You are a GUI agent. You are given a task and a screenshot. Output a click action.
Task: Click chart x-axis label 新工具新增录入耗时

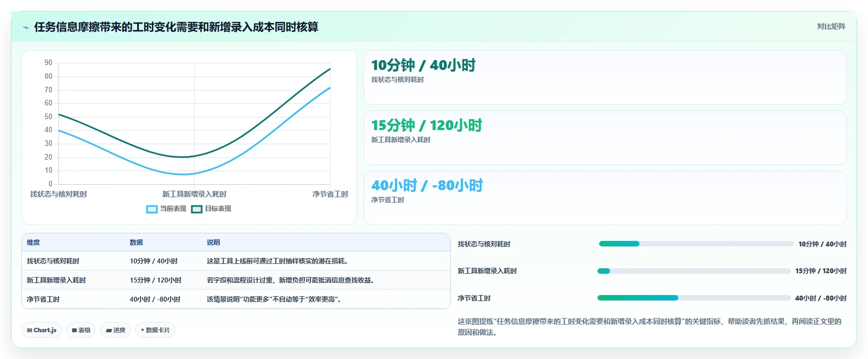pos(194,194)
